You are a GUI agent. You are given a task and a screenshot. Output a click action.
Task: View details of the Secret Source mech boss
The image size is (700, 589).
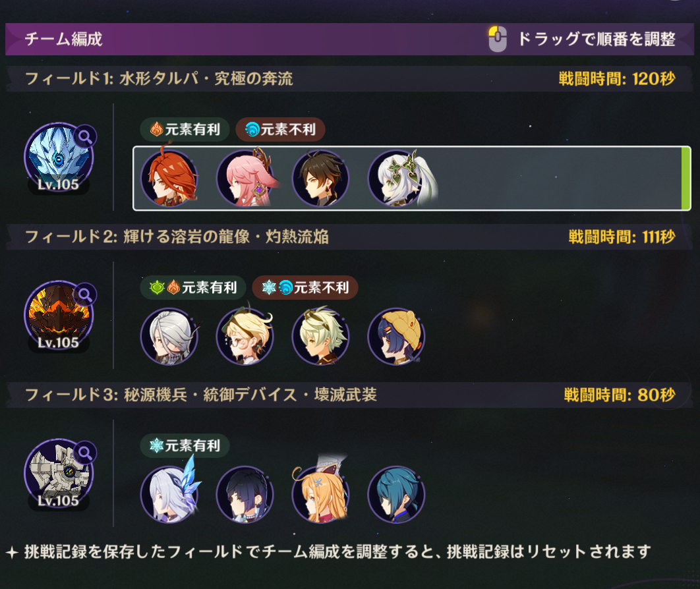85,453
